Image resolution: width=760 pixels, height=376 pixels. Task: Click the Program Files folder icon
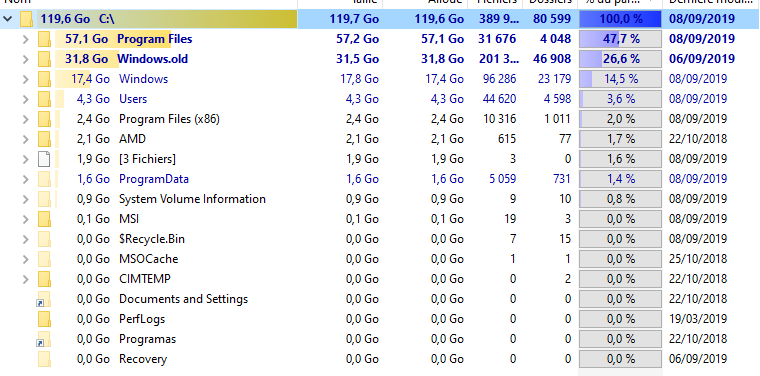[45, 39]
